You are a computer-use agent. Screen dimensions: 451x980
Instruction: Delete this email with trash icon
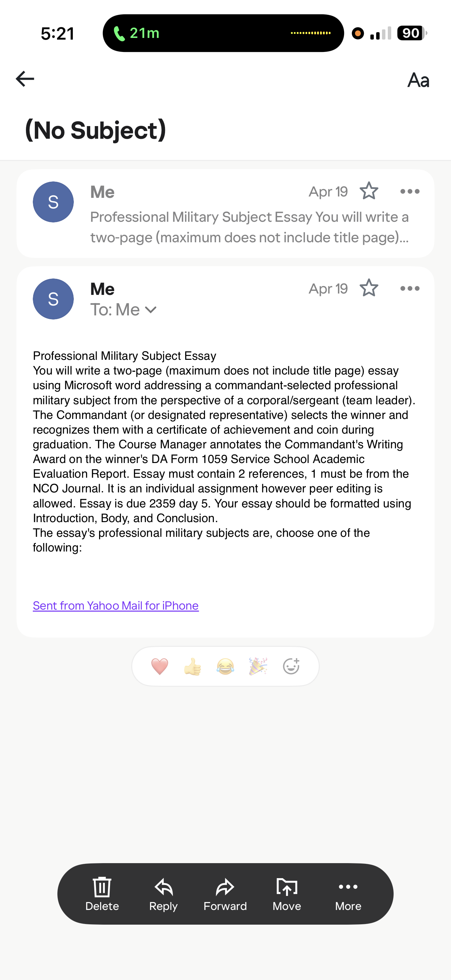(102, 894)
